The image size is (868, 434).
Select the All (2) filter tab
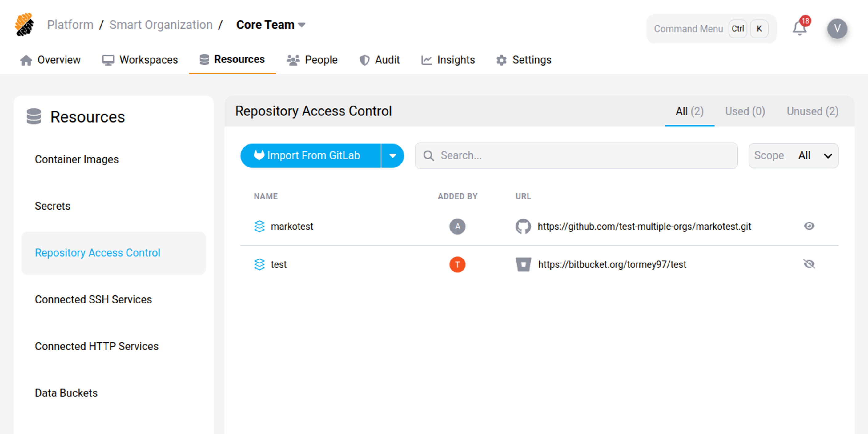[x=689, y=111]
